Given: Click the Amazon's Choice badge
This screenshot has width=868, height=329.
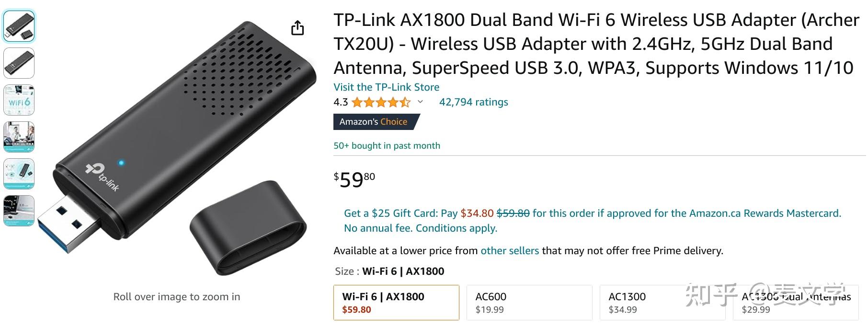Looking at the screenshot, I should pyautogui.click(x=374, y=122).
